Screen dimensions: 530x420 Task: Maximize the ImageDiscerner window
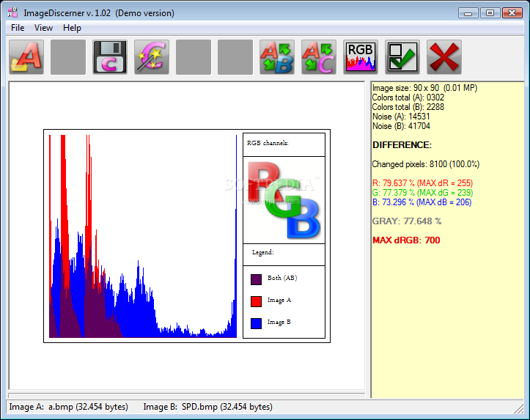click(490, 13)
